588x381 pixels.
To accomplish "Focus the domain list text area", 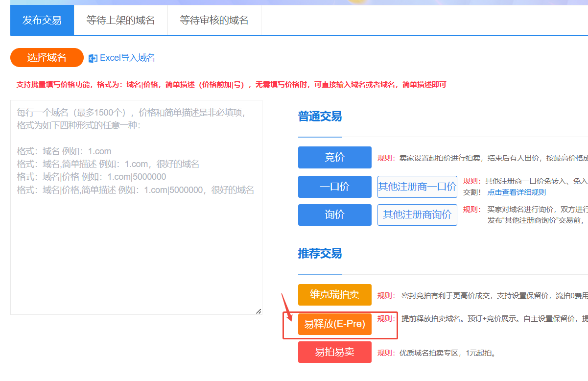I will pos(136,235).
